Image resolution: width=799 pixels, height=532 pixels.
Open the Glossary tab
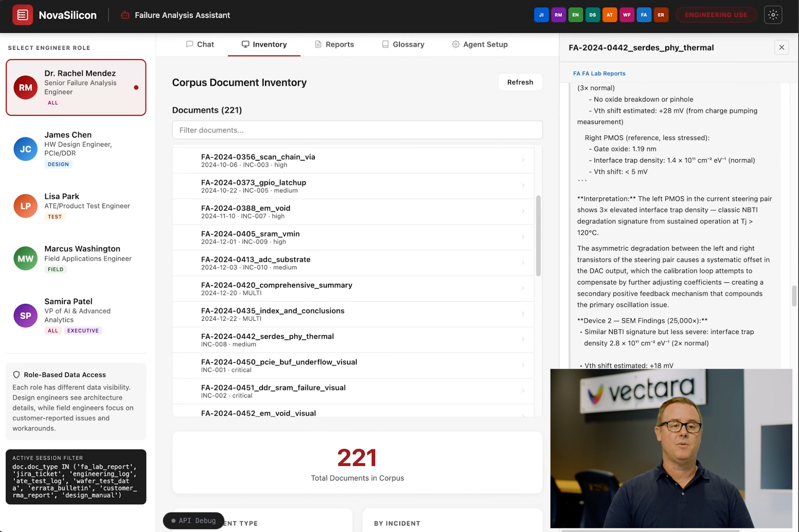pyautogui.click(x=403, y=44)
